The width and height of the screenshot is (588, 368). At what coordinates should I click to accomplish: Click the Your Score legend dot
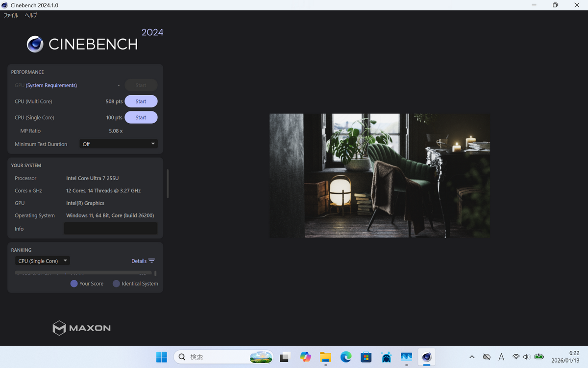pos(74,284)
